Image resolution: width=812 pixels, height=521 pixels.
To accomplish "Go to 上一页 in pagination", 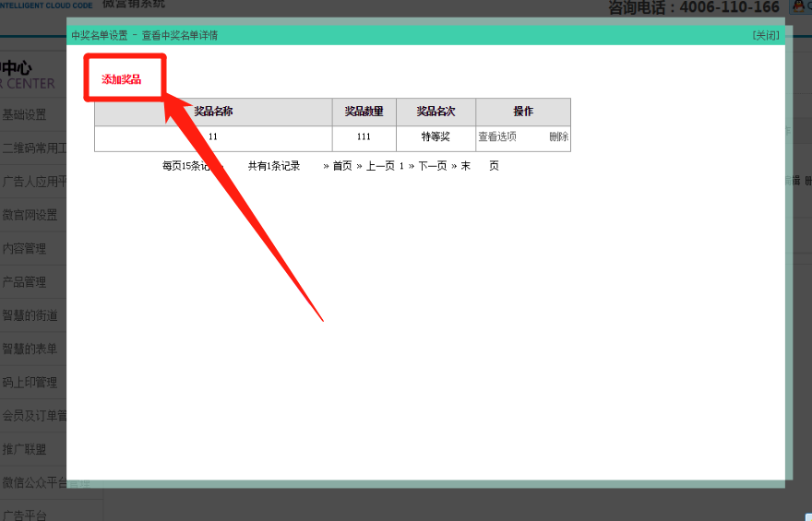I will 380,166.
